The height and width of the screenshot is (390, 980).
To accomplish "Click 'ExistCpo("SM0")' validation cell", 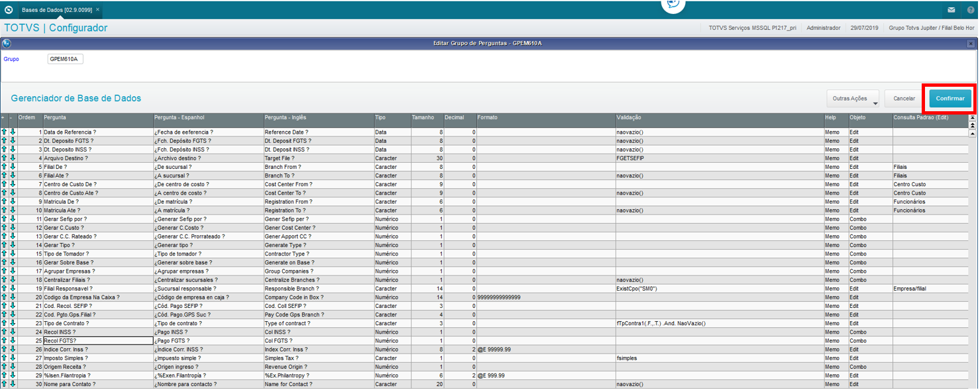I will coord(719,289).
